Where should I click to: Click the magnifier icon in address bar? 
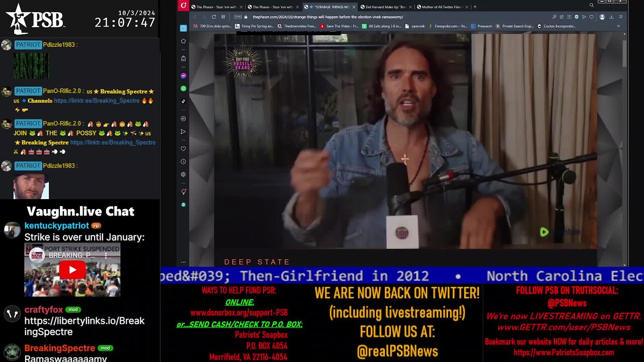tap(554, 17)
